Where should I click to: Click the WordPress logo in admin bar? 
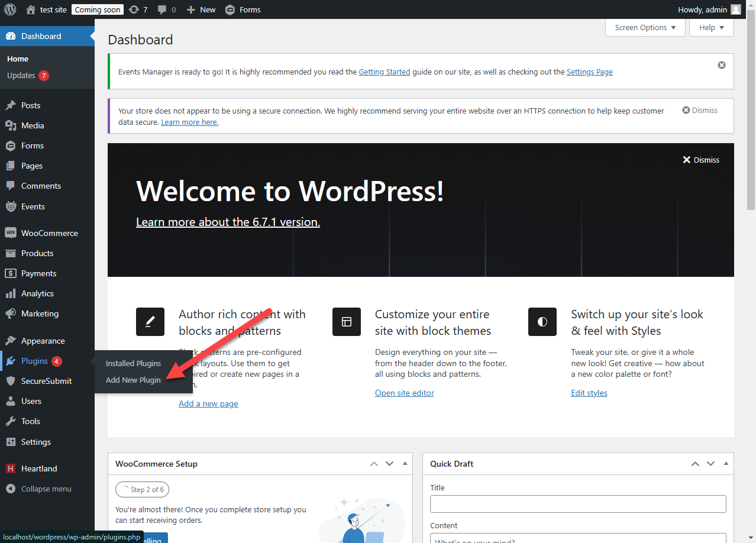10,9
